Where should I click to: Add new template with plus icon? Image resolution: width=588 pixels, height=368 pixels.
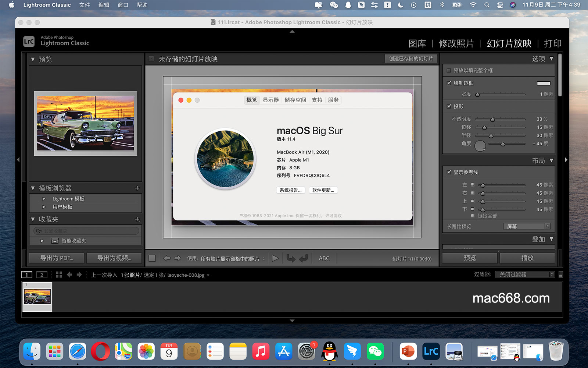coord(137,188)
